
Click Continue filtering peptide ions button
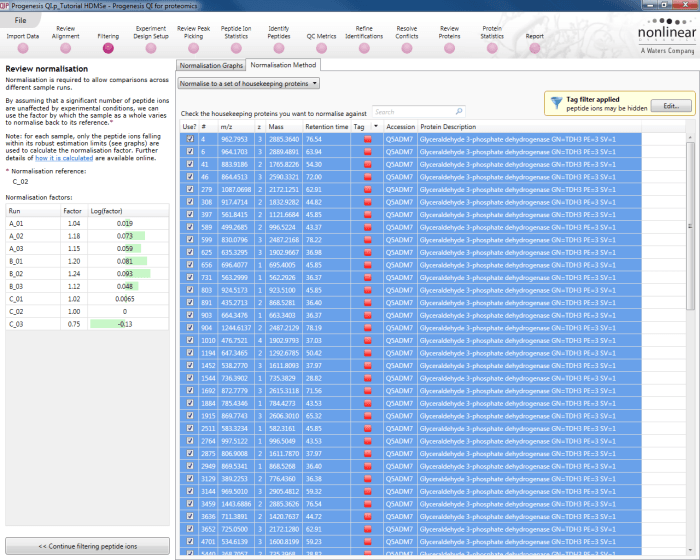(88, 546)
